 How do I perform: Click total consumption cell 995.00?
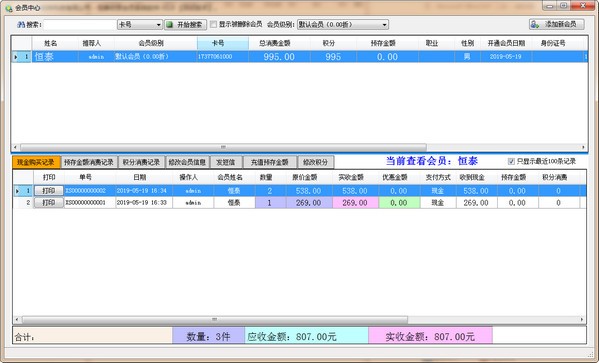pos(279,57)
